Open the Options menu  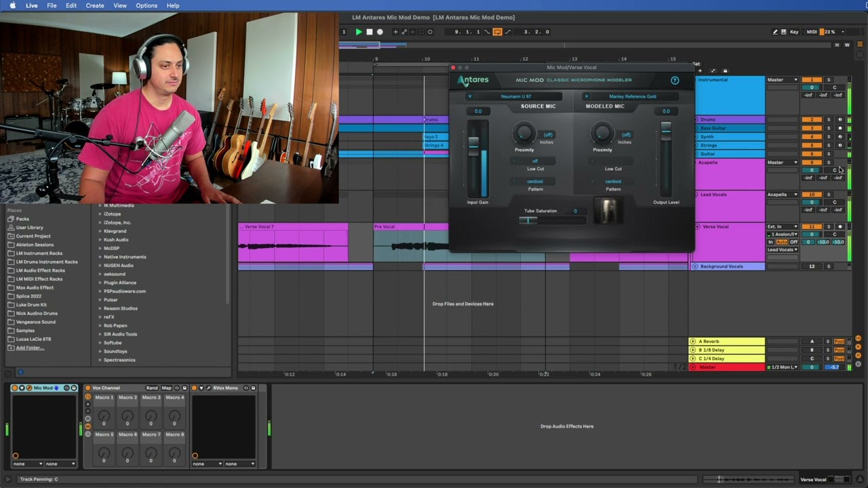point(146,5)
